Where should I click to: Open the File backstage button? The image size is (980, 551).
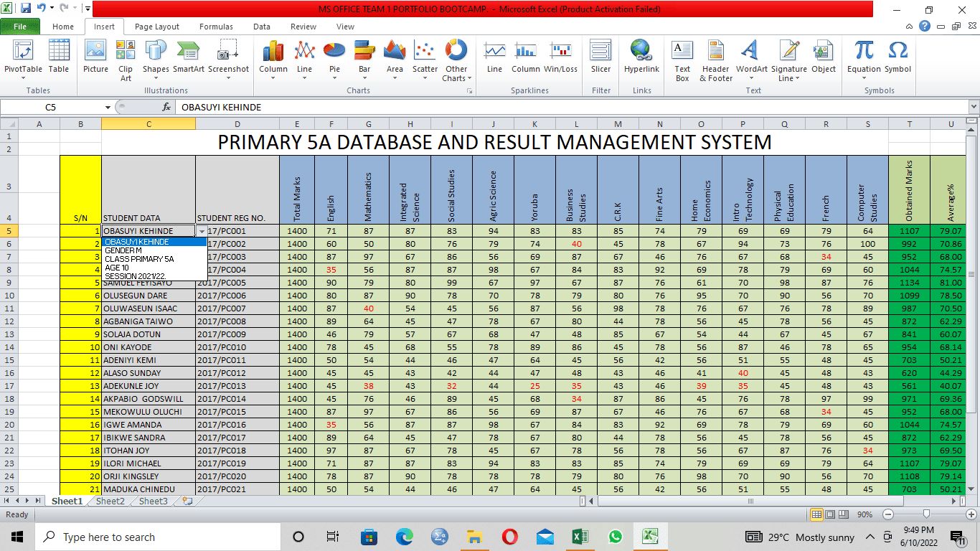pyautogui.click(x=20, y=27)
